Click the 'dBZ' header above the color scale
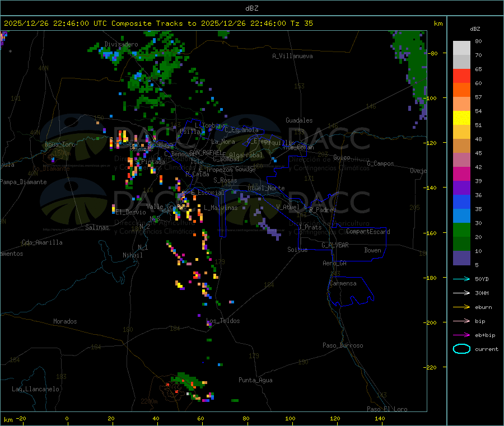Screen dimensions: 504x426 point(475,29)
